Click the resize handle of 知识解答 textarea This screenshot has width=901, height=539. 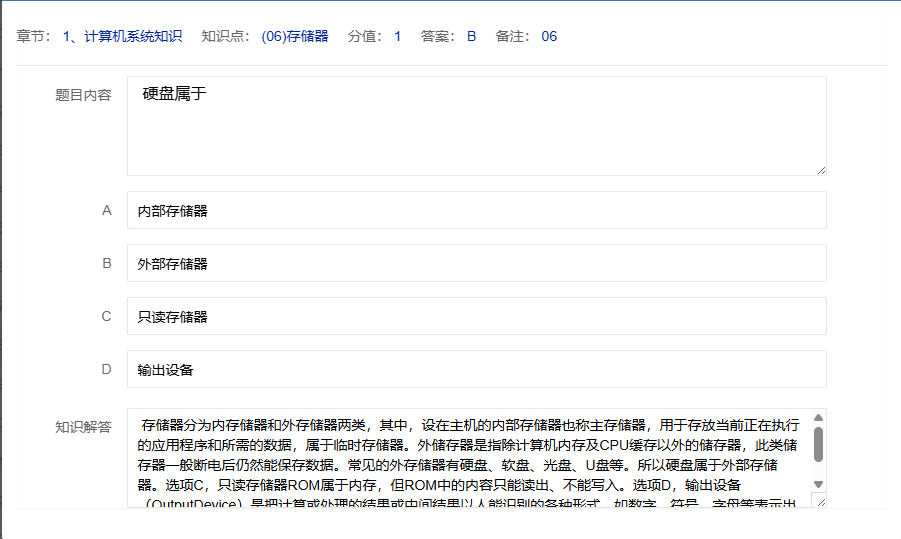pos(821,502)
